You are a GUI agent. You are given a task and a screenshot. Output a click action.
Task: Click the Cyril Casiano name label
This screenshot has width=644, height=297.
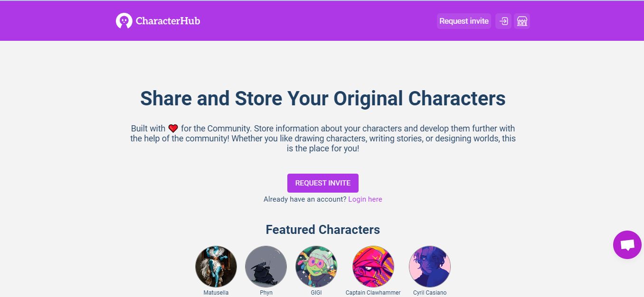click(429, 292)
